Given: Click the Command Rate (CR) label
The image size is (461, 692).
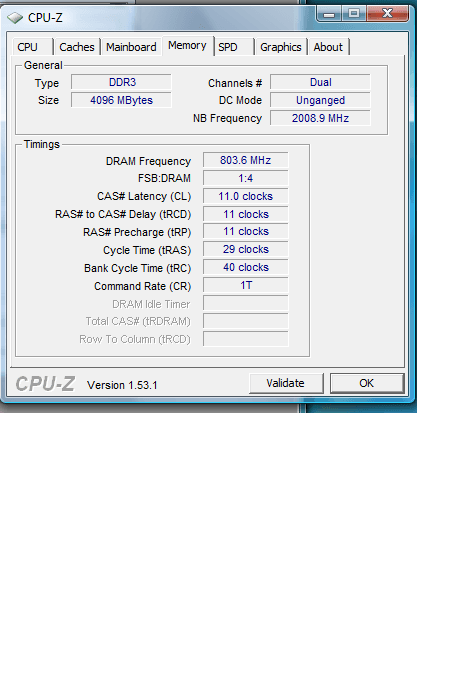Looking at the screenshot, I should [142, 286].
